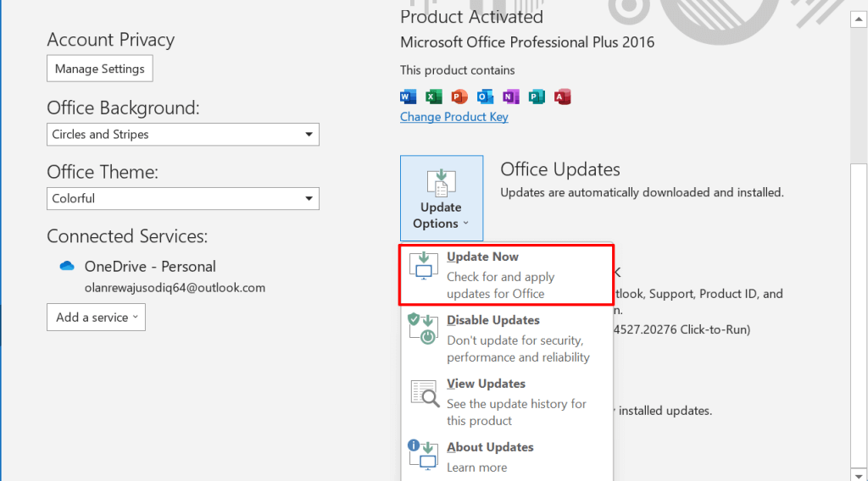Choose Disable Updates menu entry
This screenshot has height=481, width=868.
[506, 338]
